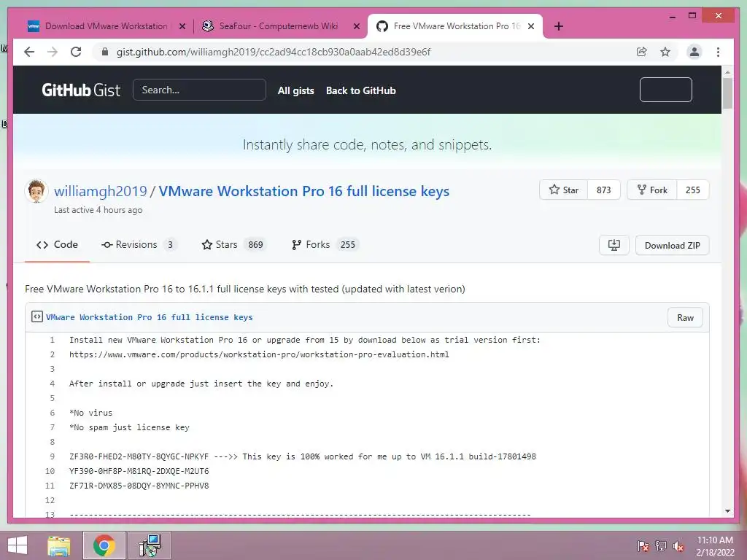Click the key text ZF3R0-FHED2-M80TY-8QYGC-NPKYF
Image resolution: width=747 pixels, height=560 pixels.
click(139, 456)
